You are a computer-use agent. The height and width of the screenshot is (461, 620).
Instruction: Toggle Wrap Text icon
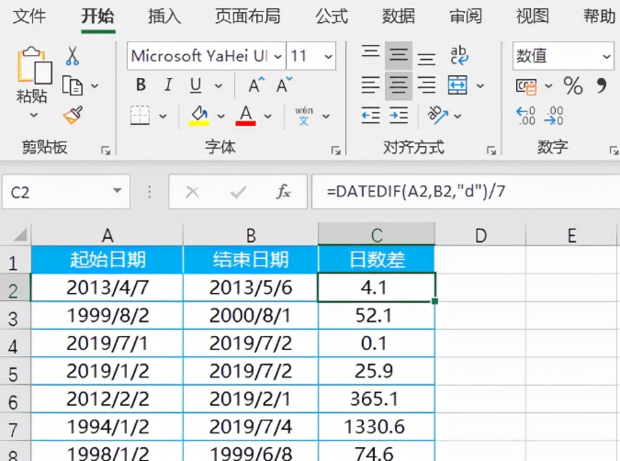tap(459, 56)
